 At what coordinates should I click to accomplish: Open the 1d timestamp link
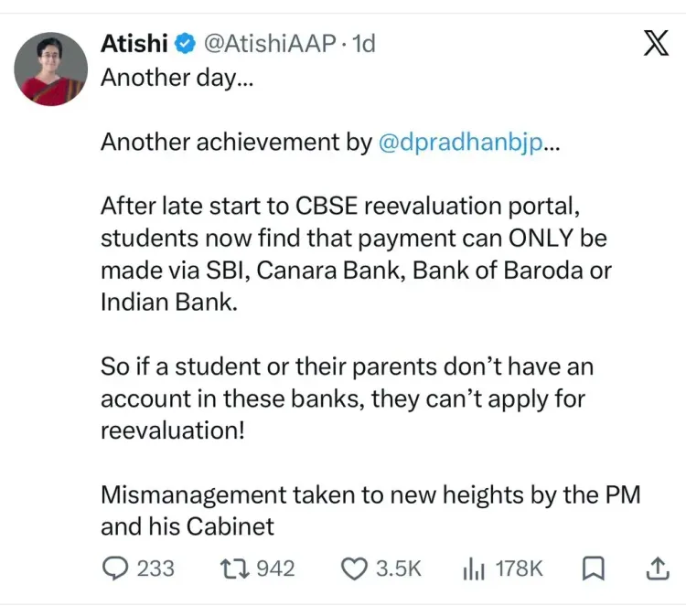(x=363, y=43)
